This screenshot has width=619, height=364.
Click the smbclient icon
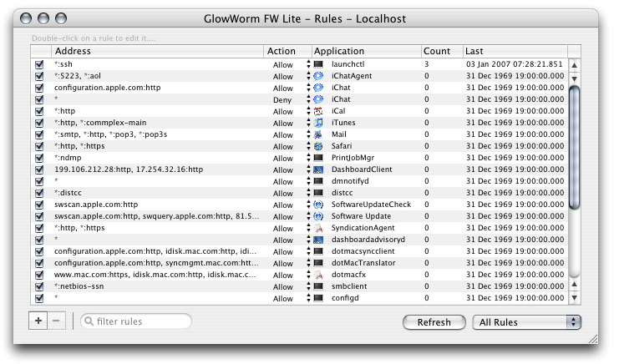tap(318, 286)
